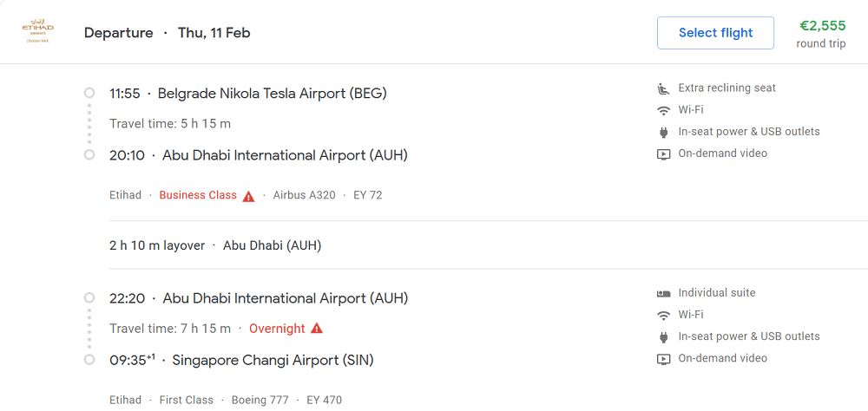Image resolution: width=868 pixels, height=411 pixels.
Task: Click the Wi-Fi icon of the second flight
Action: [x=662, y=316]
